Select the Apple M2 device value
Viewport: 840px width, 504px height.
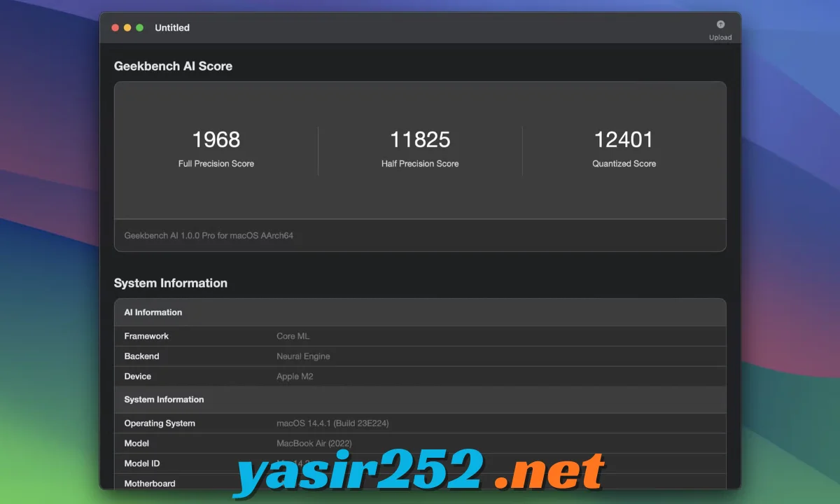click(x=294, y=377)
